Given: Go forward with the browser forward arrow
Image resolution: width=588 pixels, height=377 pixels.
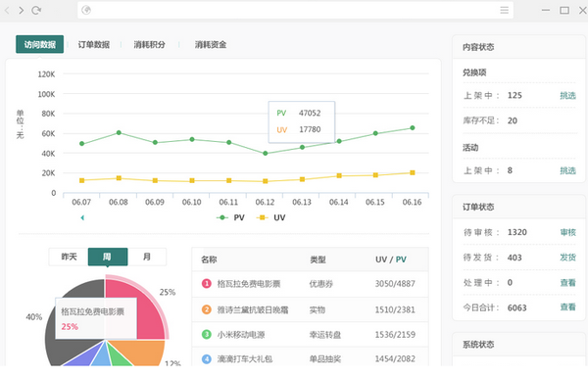Looking at the screenshot, I should (x=21, y=10).
